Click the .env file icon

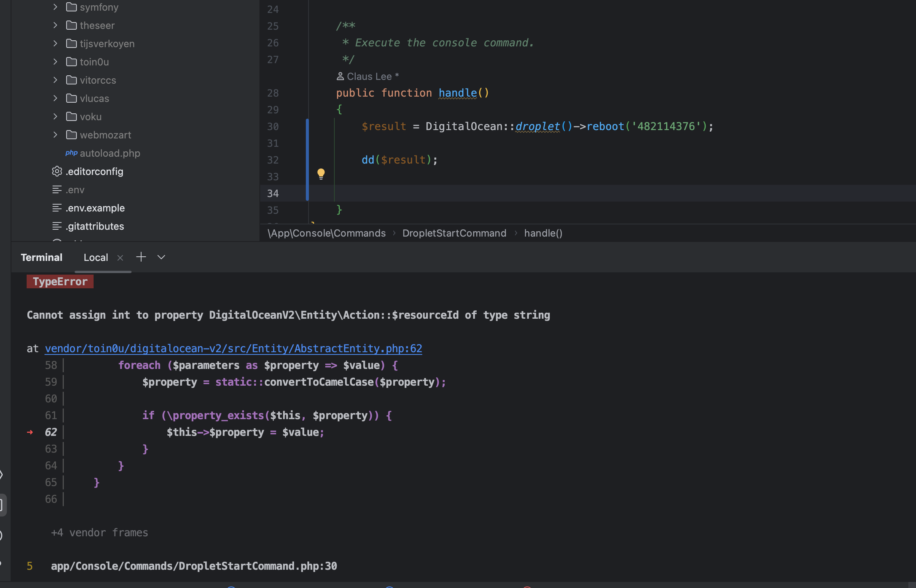(x=57, y=190)
